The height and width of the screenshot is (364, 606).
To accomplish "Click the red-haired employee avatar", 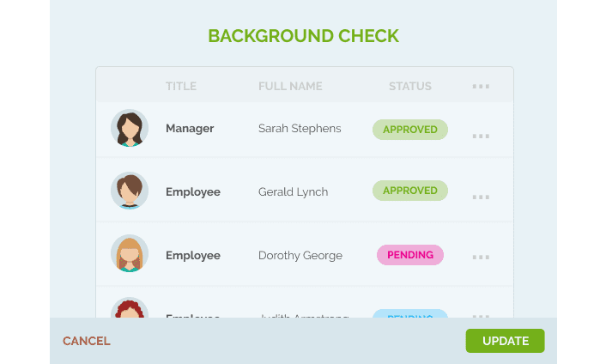I will click(130, 308).
